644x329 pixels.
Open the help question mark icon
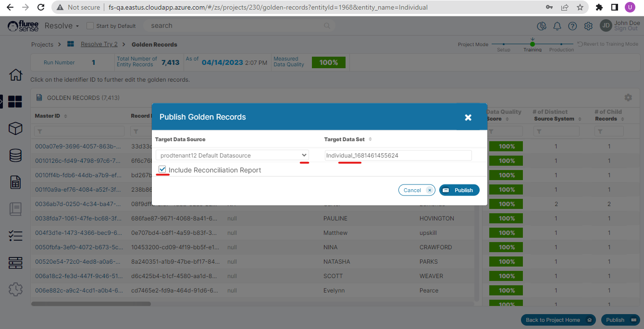pos(572,26)
